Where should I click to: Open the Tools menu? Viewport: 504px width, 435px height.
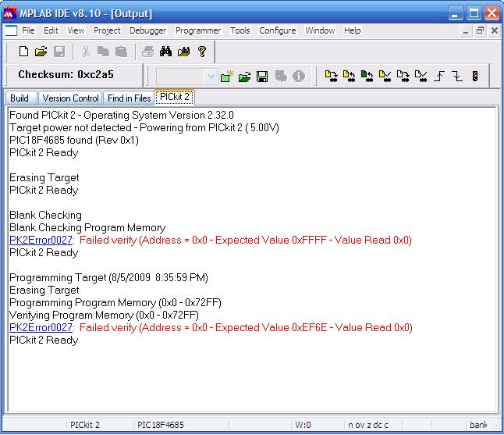point(240,30)
